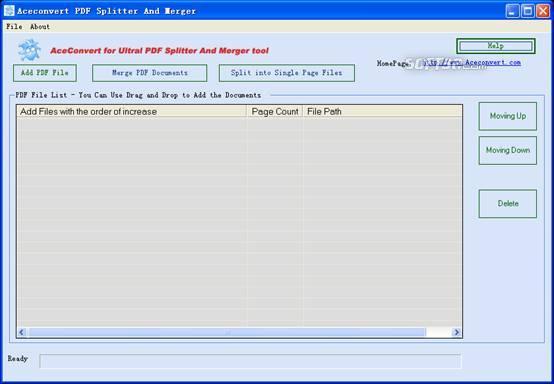This screenshot has width=554, height=384.
Task: Visit the Aceconvert.com homepage link
Action: point(472,63)
